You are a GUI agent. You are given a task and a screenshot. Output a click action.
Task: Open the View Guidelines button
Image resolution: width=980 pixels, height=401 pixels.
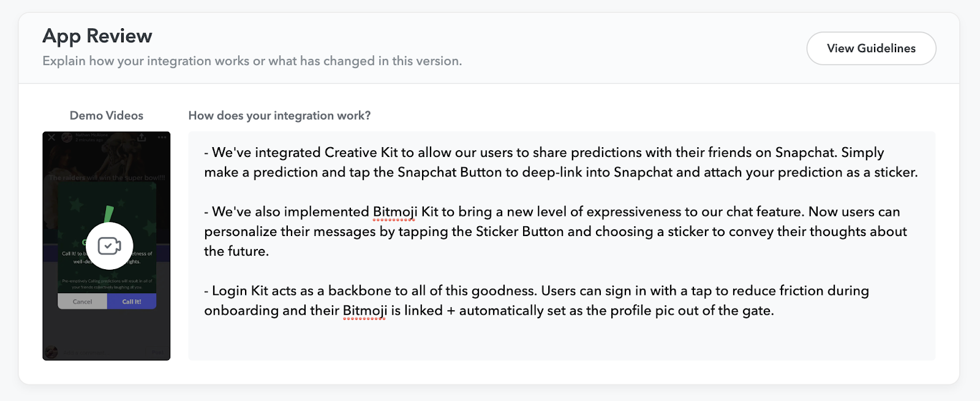click(871, 48)
